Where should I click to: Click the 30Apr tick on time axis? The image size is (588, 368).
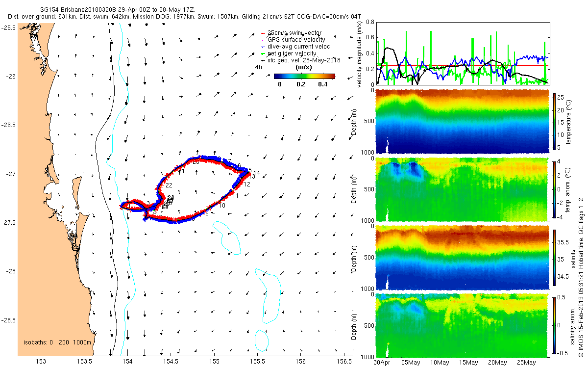[382, 363]
